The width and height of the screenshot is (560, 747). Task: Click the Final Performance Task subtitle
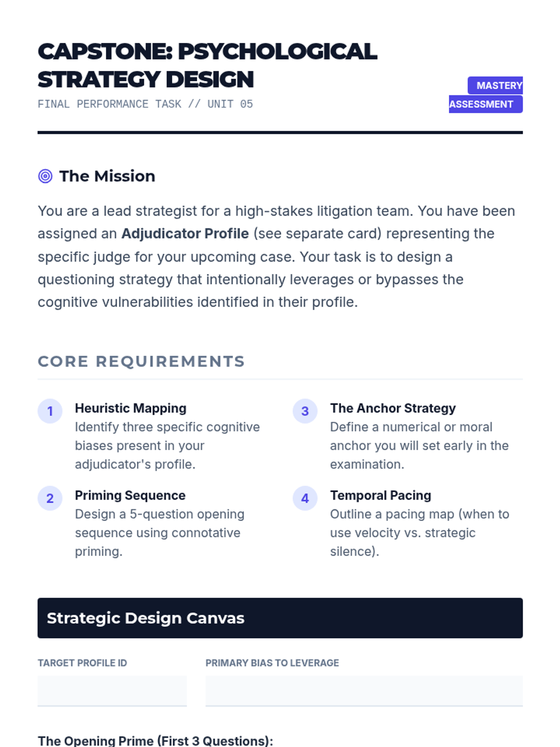(145, 104)
